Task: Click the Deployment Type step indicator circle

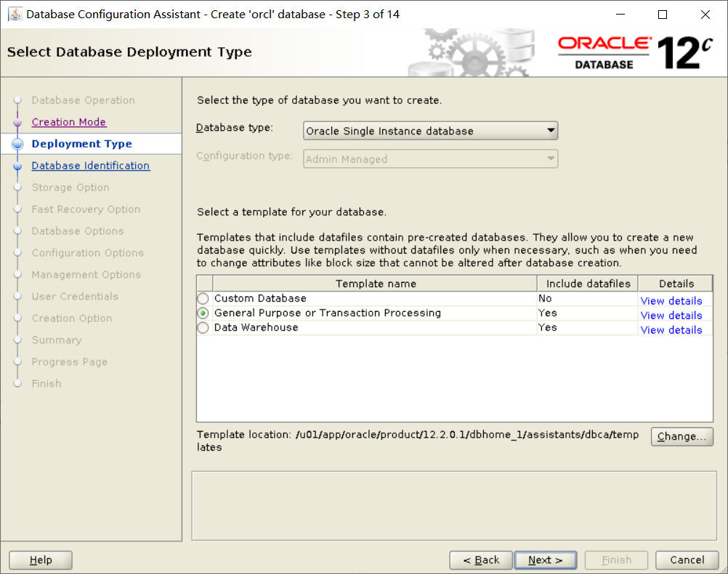Action: (17, 143)
